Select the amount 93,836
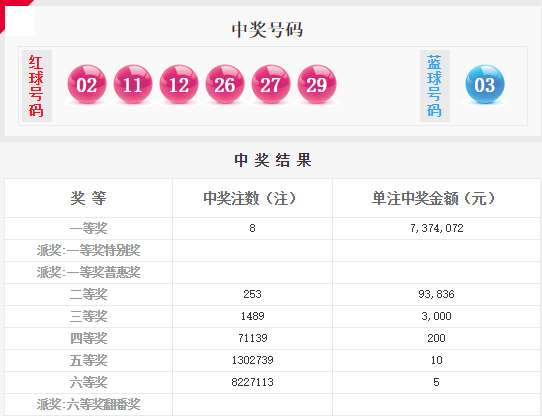 (437, 294)
